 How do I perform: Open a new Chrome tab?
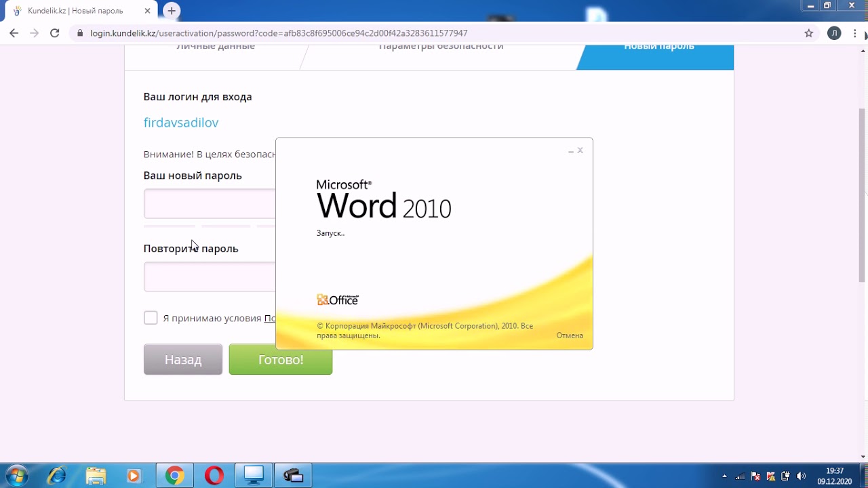point(172,11)
